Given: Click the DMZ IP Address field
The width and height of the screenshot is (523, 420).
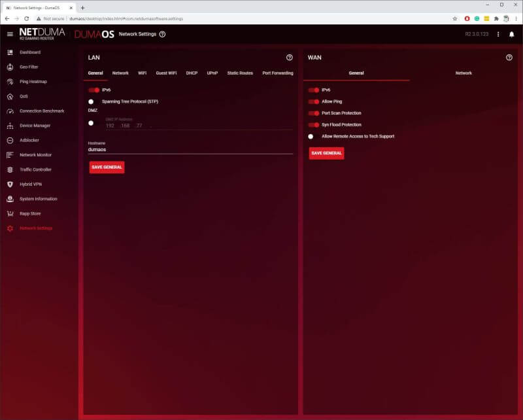Looking at the screenshot, I should pos(199,126).
